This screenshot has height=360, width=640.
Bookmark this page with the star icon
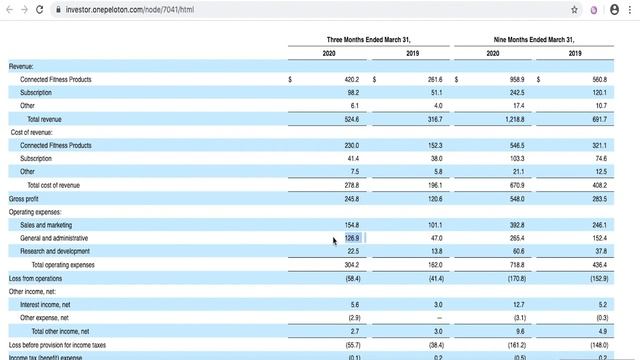click(574, 9)
